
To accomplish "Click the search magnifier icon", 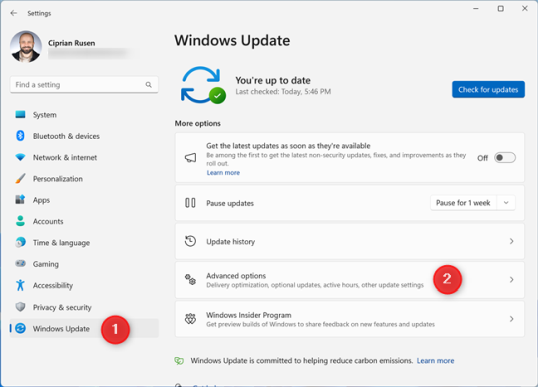I will click(x=149, y=84).
